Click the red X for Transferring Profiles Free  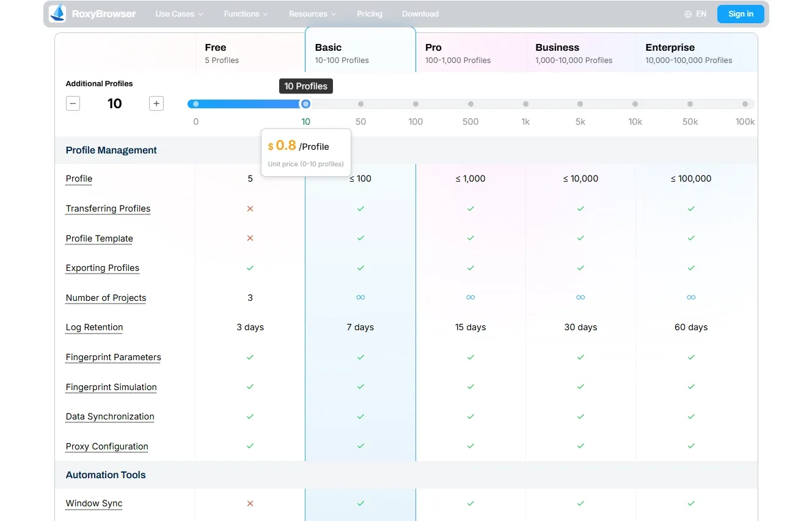pyautogui.click(x=250, y=209)
